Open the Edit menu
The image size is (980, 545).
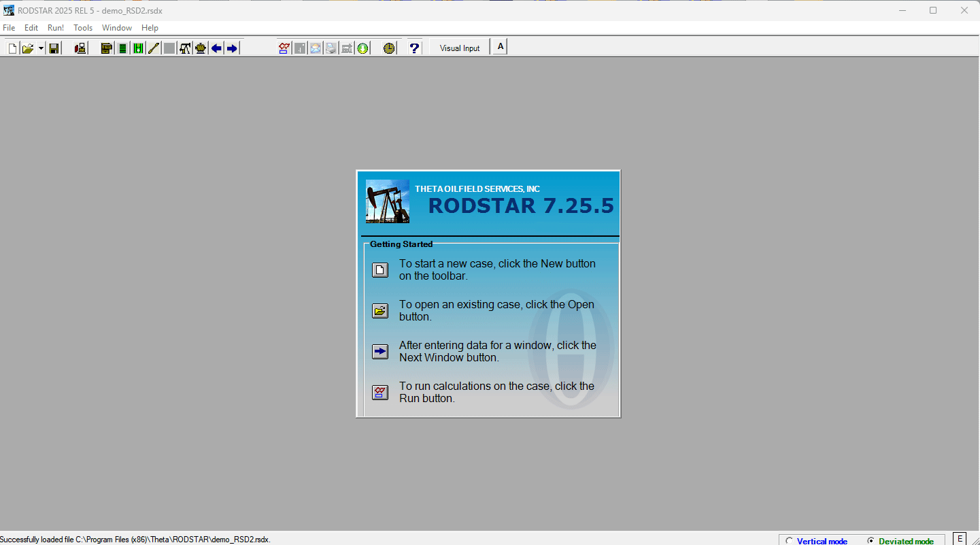coord(31,28)
